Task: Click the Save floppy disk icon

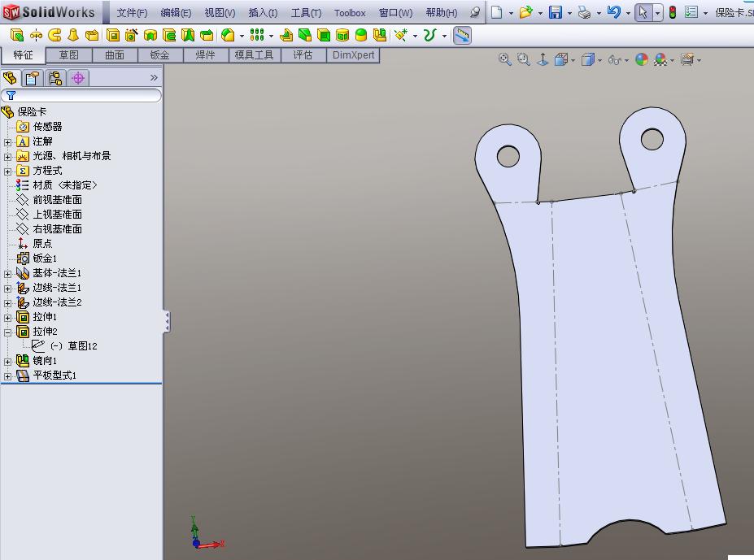Action: [x=556, y=12]
